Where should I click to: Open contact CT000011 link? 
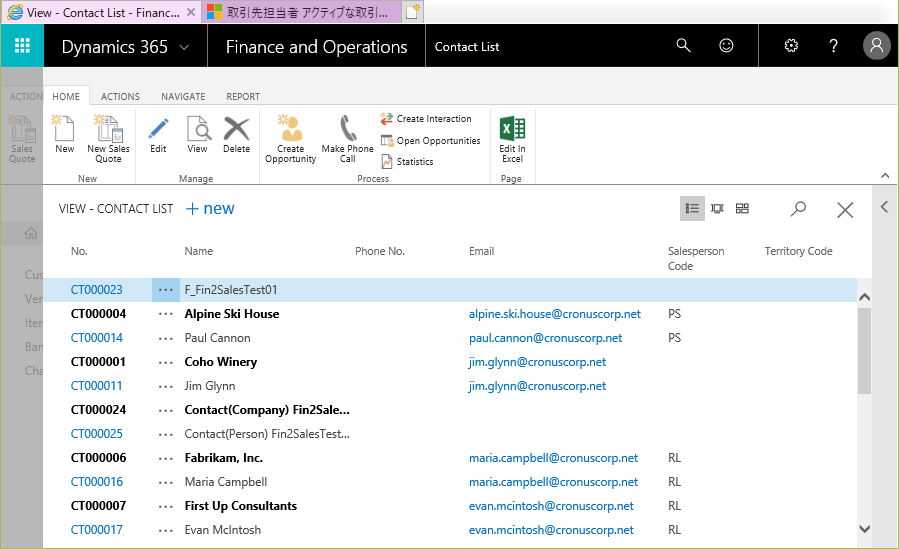coord(96,386)
